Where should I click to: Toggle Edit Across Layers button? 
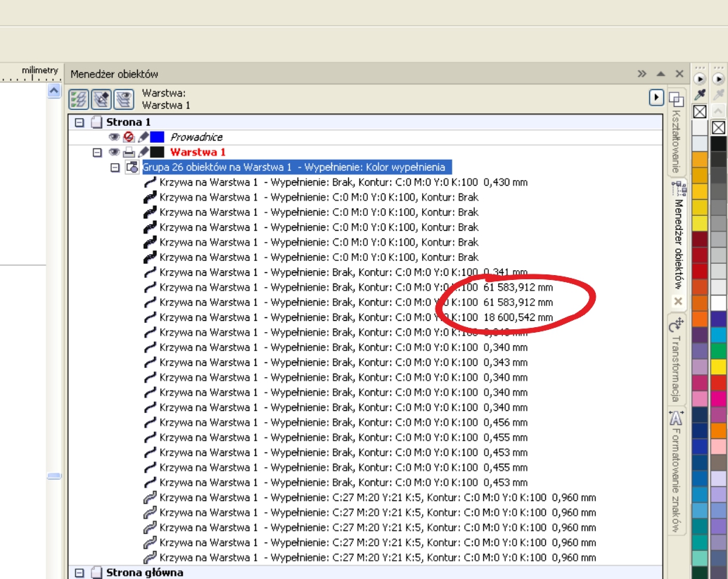click(101, 99)
